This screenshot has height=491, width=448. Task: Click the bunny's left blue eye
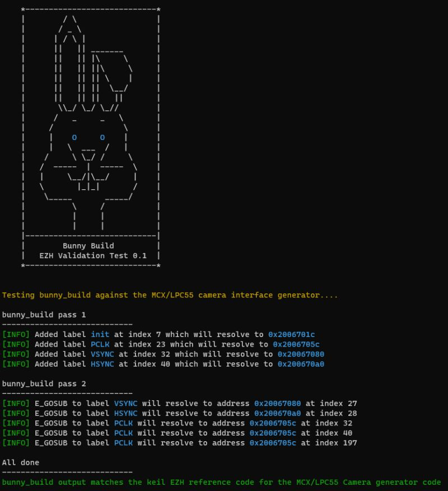74,137
